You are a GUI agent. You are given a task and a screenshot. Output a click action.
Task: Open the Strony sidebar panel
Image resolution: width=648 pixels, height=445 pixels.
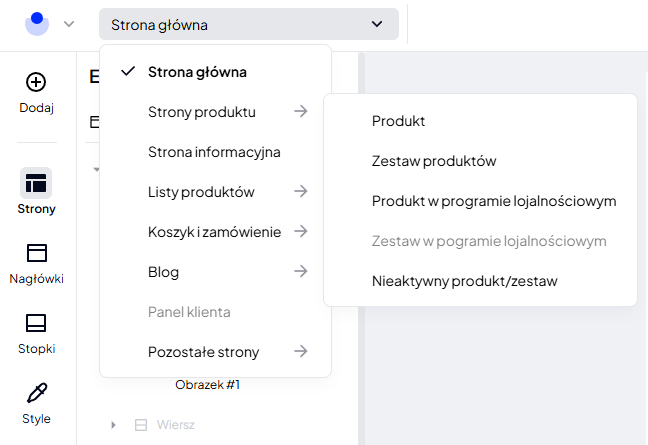(x=36, y=183)
